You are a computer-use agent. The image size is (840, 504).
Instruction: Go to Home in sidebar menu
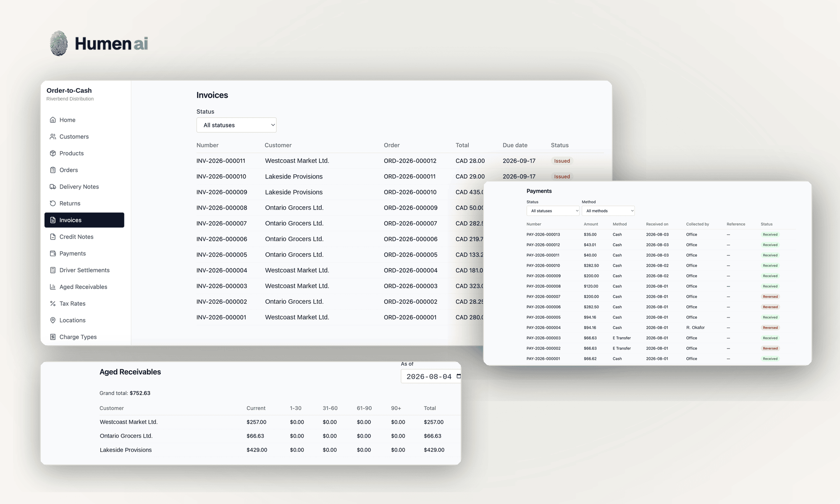click(x=84, y=120)
